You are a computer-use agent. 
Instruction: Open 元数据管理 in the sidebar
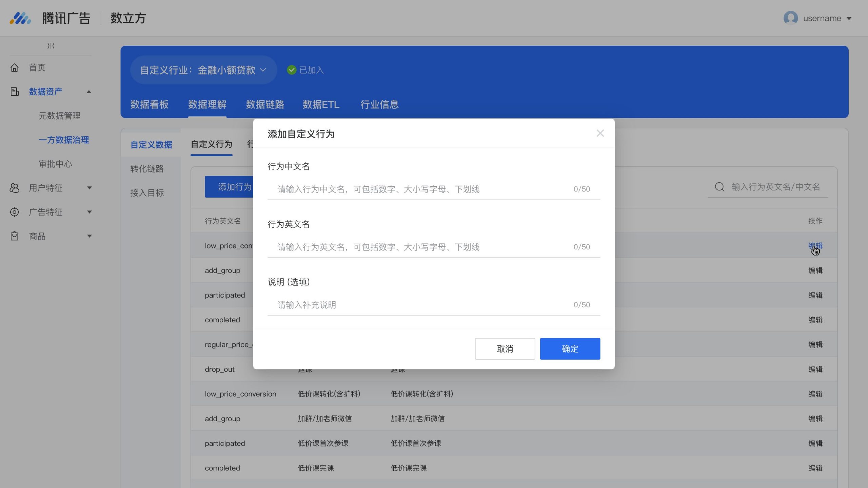pos(60,116)
